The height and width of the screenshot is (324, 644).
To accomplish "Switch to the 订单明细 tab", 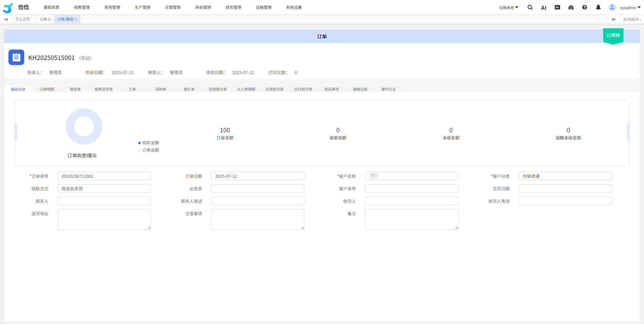I will point(47,89).
